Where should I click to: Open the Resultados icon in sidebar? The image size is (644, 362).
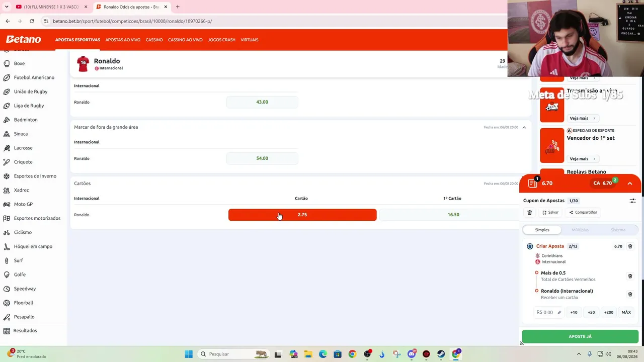7,330
